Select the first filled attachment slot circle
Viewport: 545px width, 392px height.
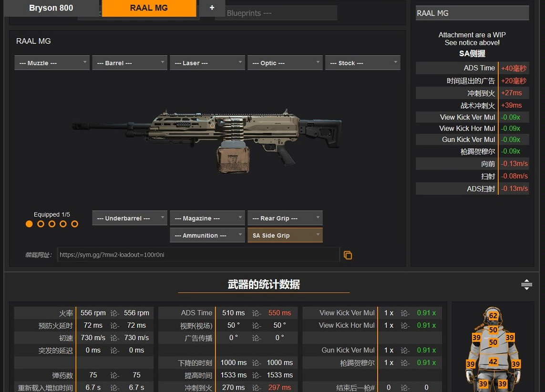click(29, 224)
